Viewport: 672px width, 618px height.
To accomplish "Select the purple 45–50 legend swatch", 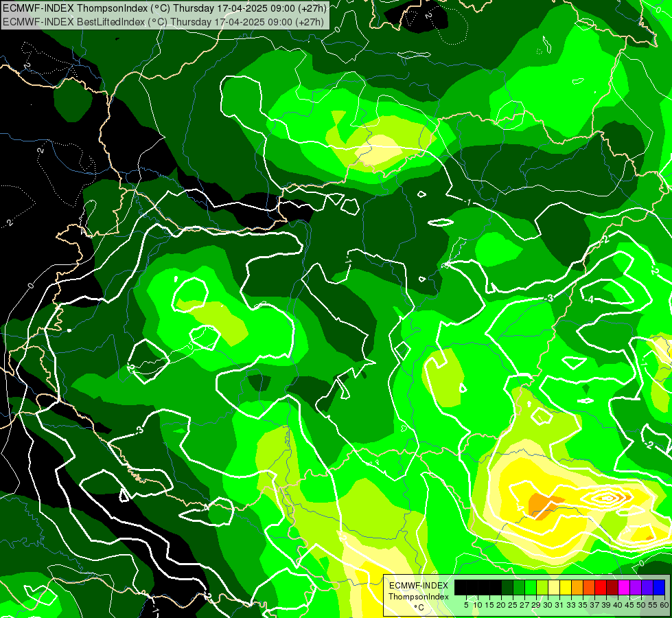I will tap(636, 587).
